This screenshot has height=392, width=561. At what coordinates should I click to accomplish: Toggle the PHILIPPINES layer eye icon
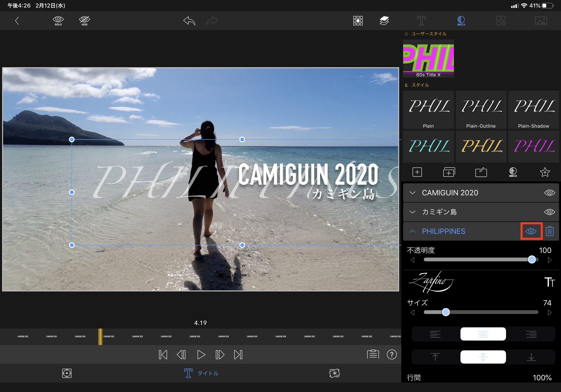531,231
